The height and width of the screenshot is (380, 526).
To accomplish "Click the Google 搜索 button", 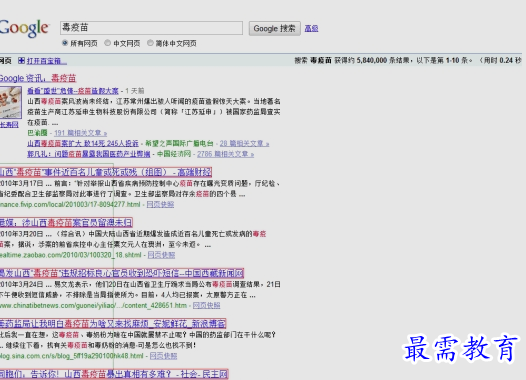I will pos(274,28).
